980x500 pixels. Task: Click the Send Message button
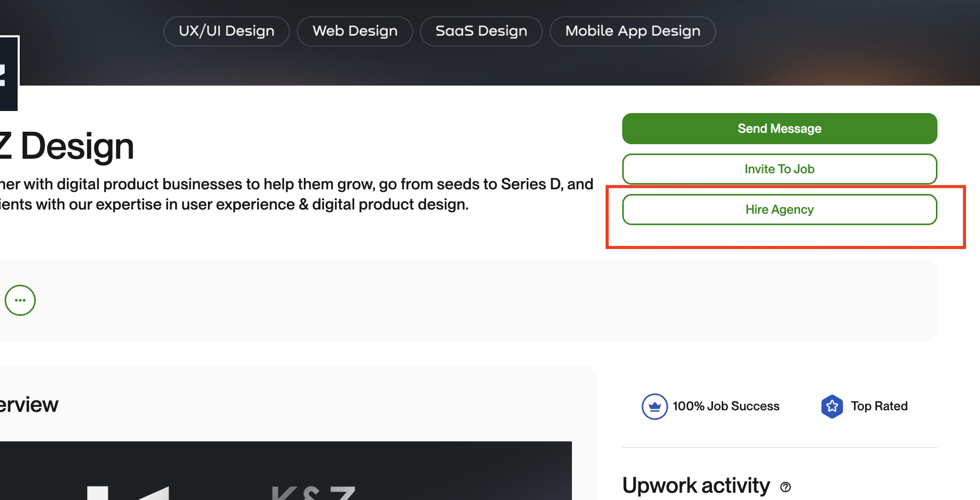click(x=779, y=129)
